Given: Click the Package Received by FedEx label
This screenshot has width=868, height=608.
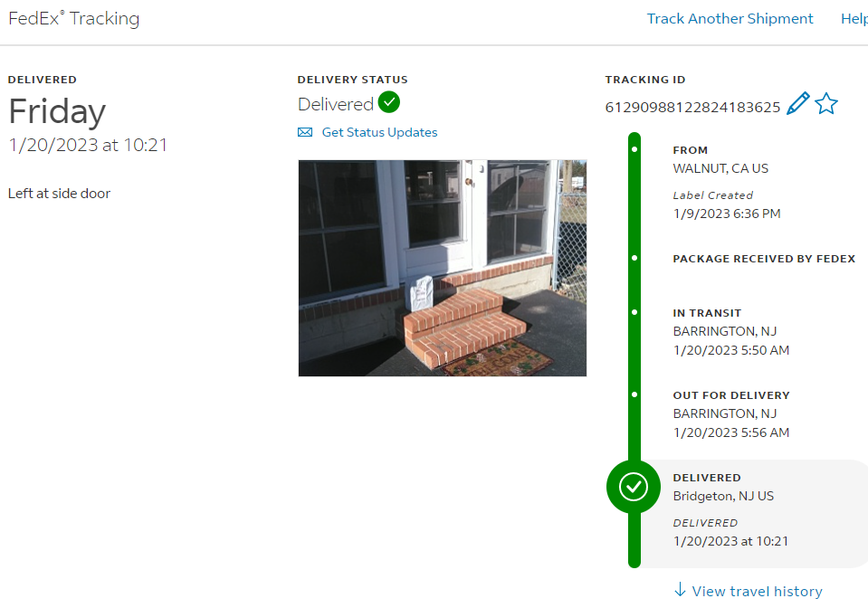Looking at the screenshot, I should click(764, 259).
